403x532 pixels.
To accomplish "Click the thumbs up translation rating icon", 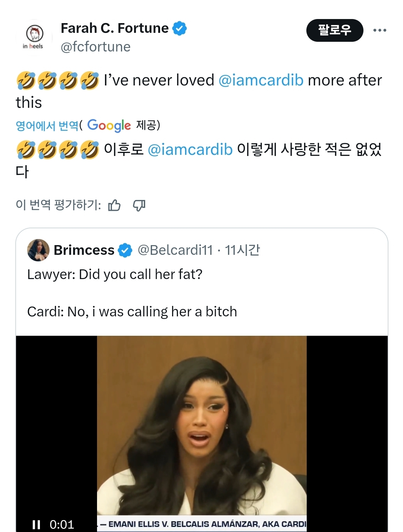I will [114, 205].
